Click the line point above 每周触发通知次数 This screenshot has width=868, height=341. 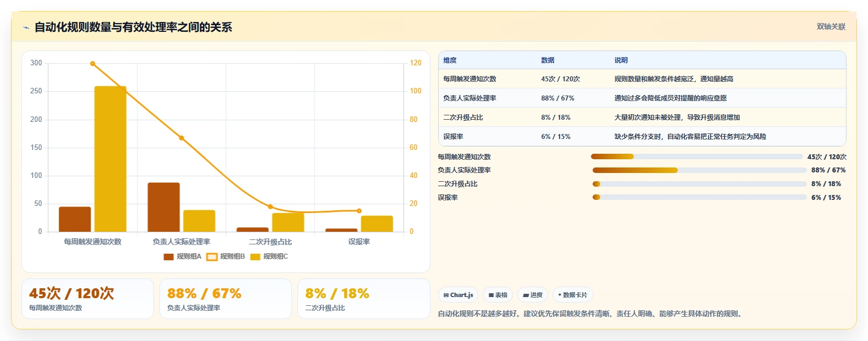click(92, 64)
